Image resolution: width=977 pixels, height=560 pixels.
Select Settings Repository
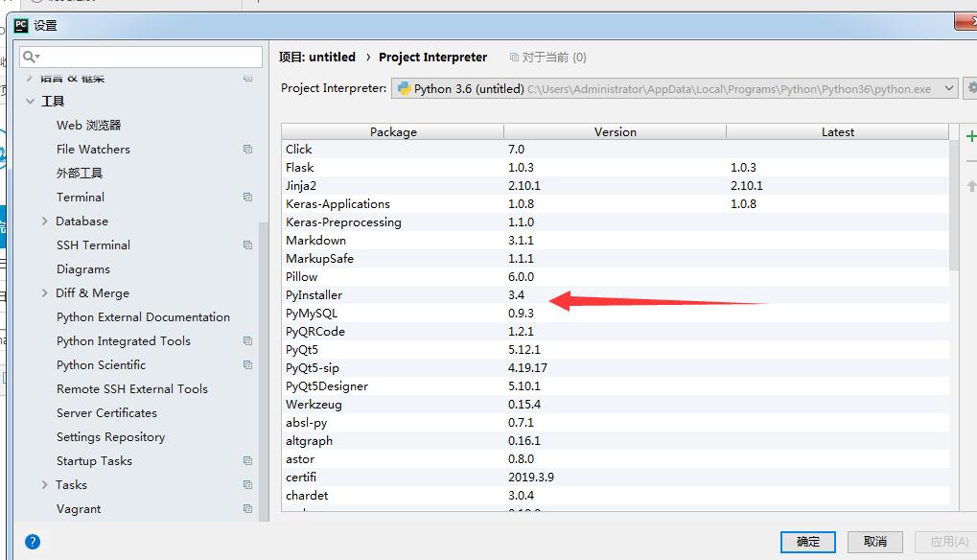tap(111, 436)
